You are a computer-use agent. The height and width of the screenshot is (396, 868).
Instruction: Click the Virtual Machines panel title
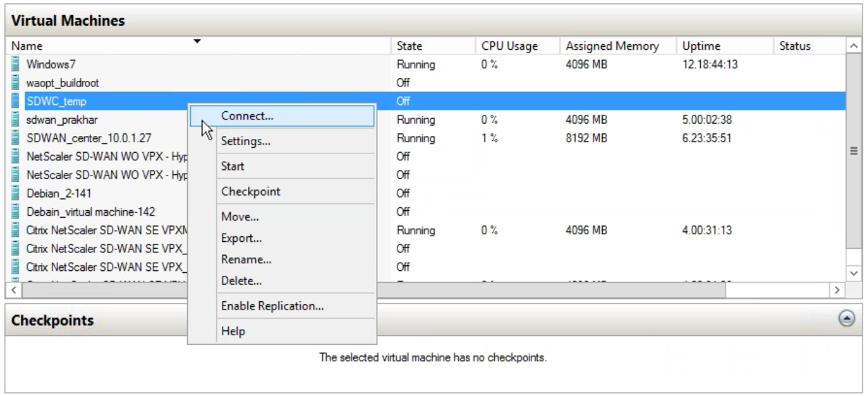(x=68, y=21)
